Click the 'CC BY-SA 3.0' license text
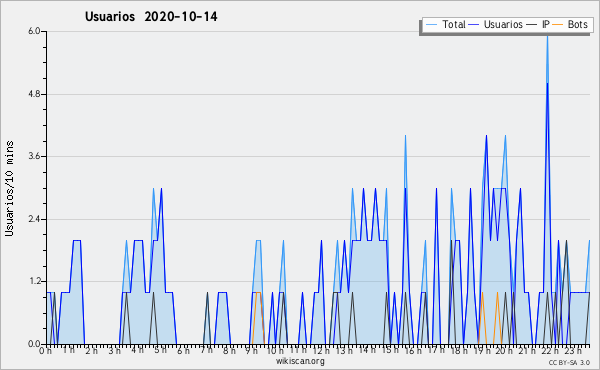 pyautogui.click(x=569, y=362)
